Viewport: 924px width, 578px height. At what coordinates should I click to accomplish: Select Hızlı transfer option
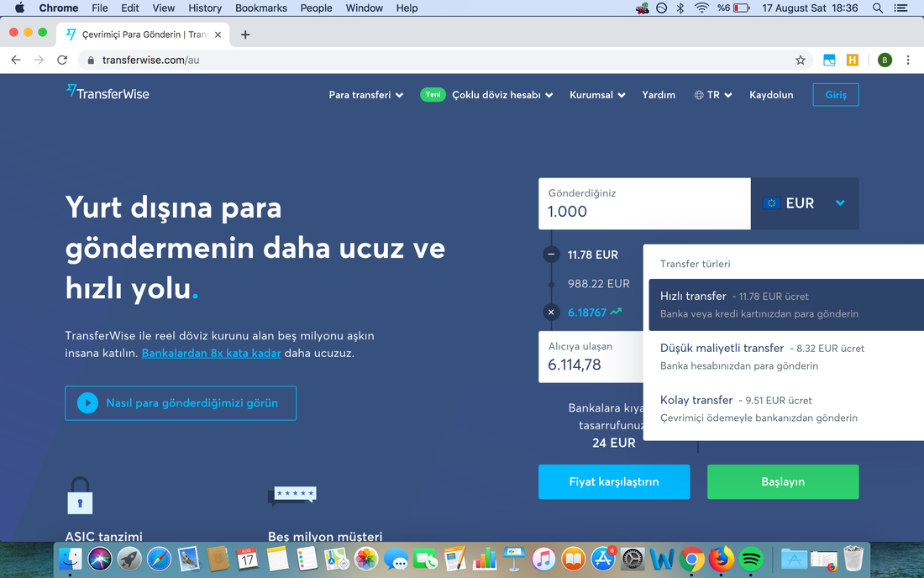click(x=786, y=305)
